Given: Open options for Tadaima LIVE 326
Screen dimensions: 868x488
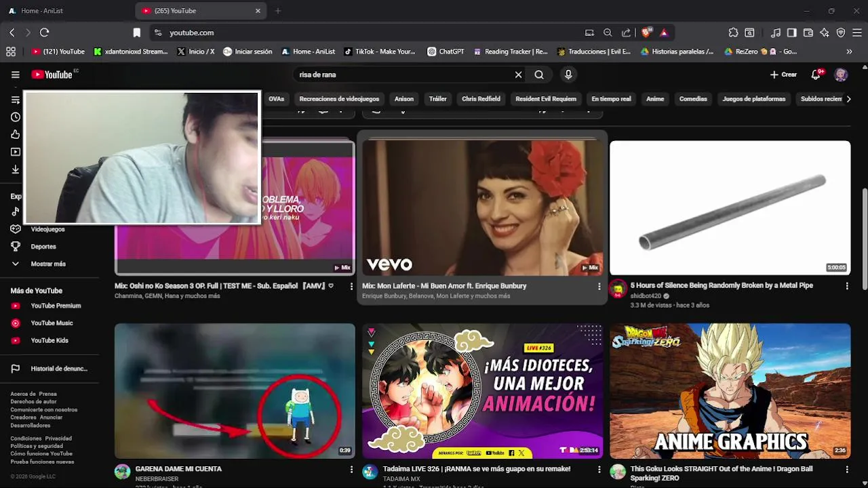Looking at the screenshot, I should 599,470.
